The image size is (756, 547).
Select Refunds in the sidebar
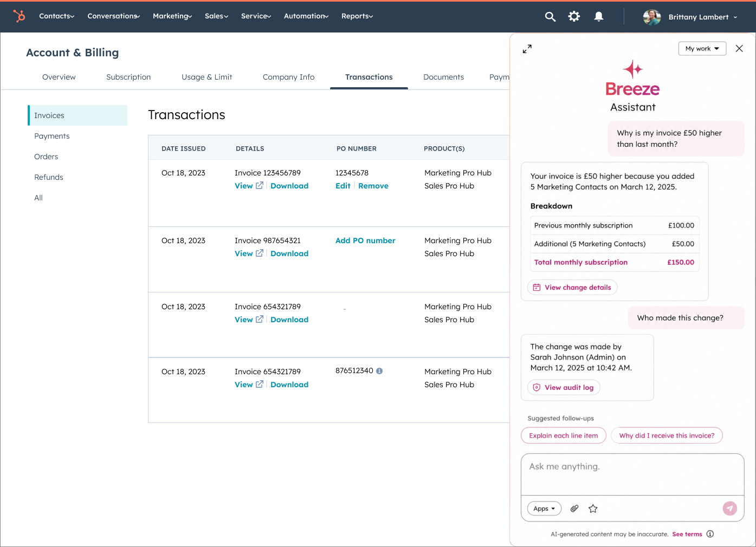(x=49, y=177)
